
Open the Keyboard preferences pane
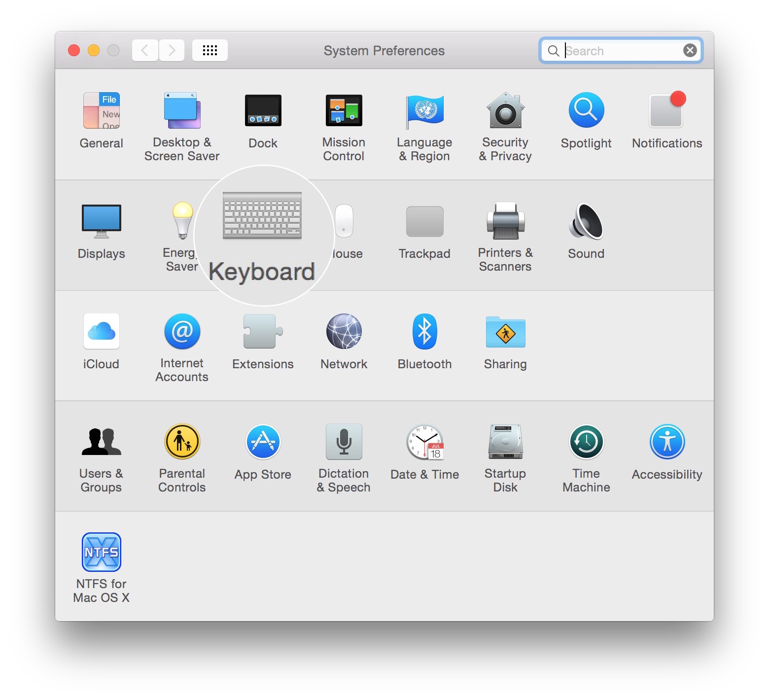click(x=263, y=217)
